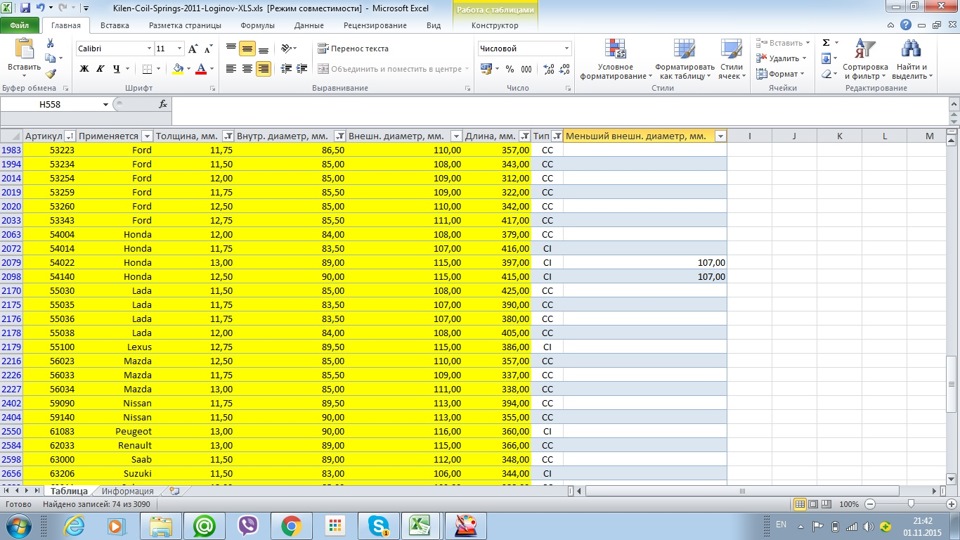960x540 pixels.
Task: Open the Толщина, мм. filter dropdown
Action: tap(228, 136)
